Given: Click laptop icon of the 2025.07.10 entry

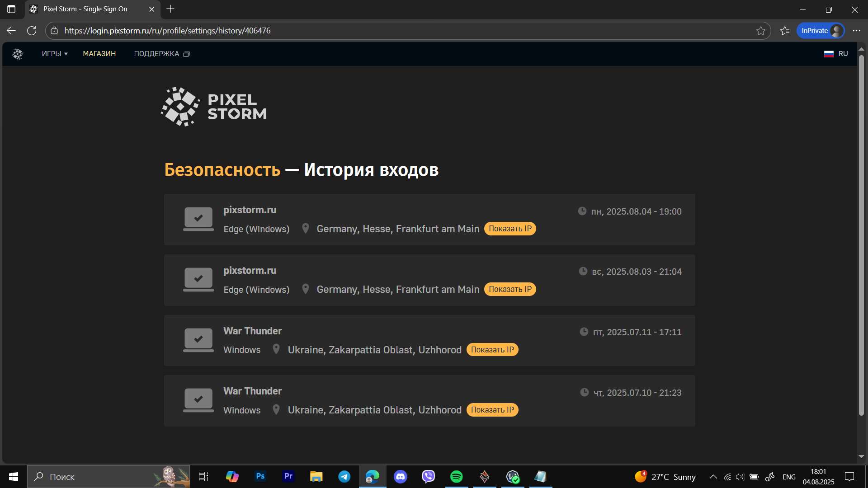Looking at the screenshot, I should 198,400.
